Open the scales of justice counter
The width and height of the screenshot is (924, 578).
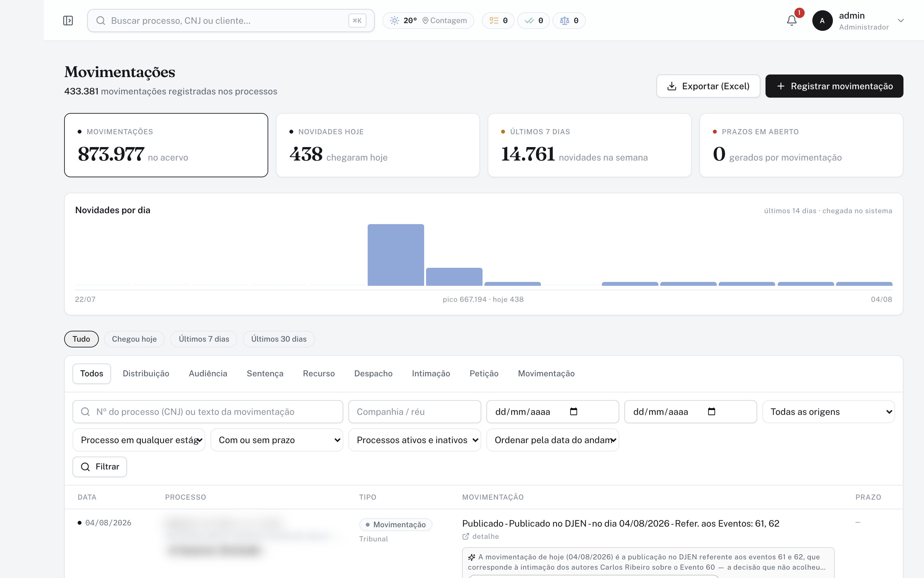[569, 21]
